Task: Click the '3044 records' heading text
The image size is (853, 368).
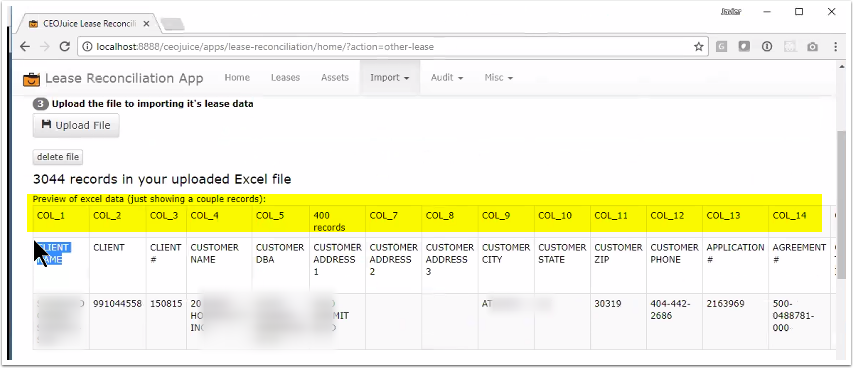Action: pyautogui.click(x=162, y=179)
